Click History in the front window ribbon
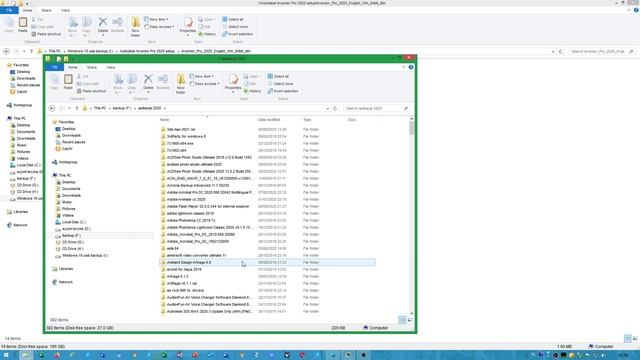Image resolution: width=640 pixels, height=360 pixels. (x=253, y=91)
